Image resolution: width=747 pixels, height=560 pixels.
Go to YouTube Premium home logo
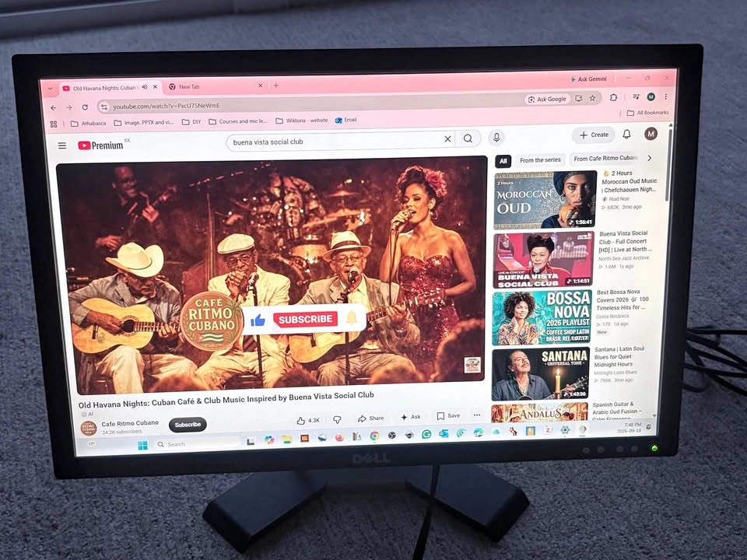[100, 145]
